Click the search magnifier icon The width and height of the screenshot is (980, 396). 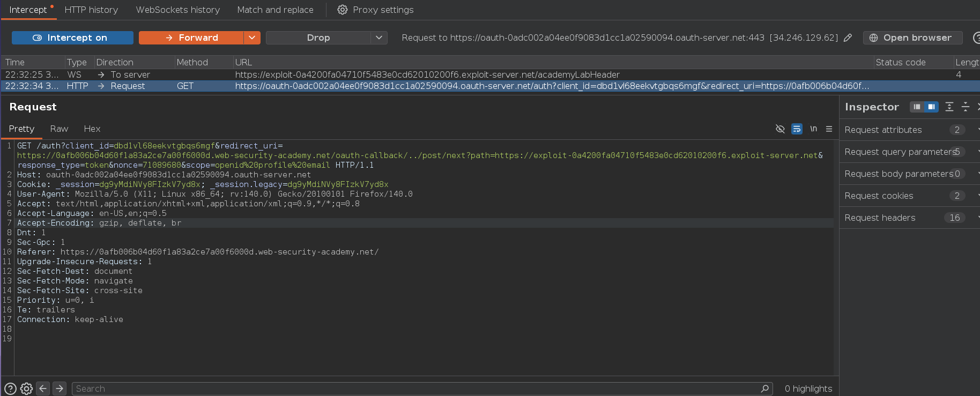pyautogui.click(x=764, y=388)
